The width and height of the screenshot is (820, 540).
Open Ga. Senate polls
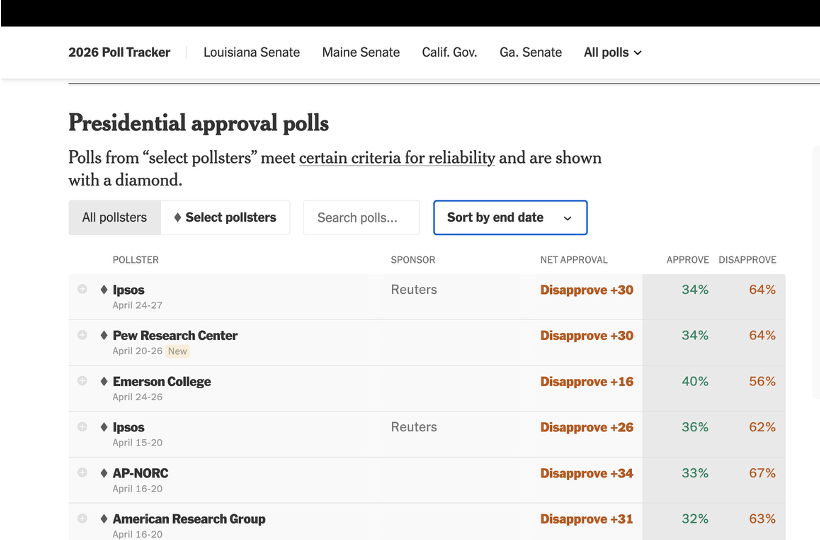tap(530, 52)
